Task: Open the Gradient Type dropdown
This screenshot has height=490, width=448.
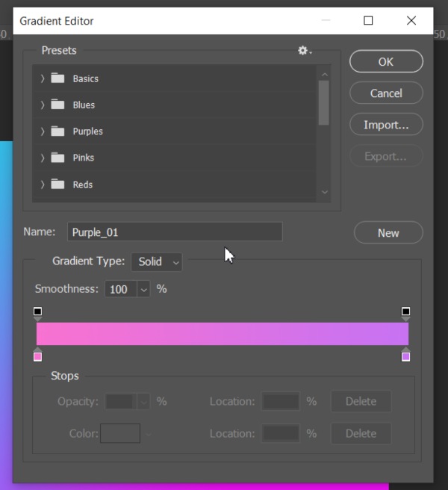Action: click(157, 262)
